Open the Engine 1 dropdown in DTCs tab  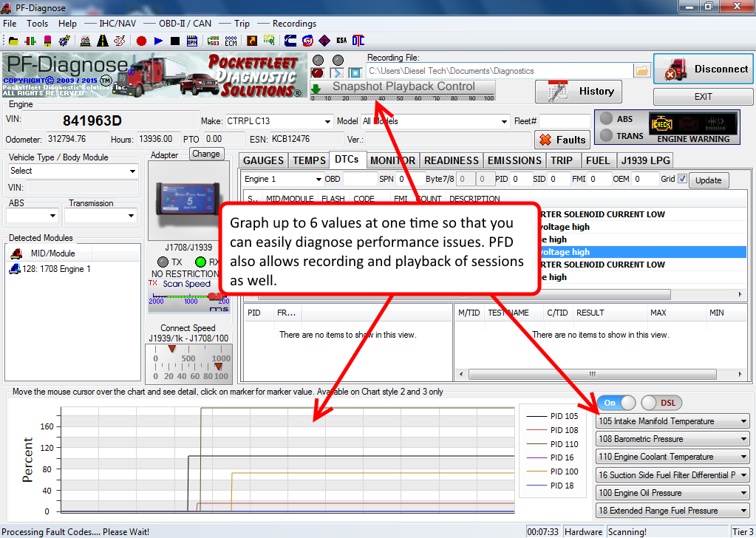pyautogui.click(x=282, y=180)
